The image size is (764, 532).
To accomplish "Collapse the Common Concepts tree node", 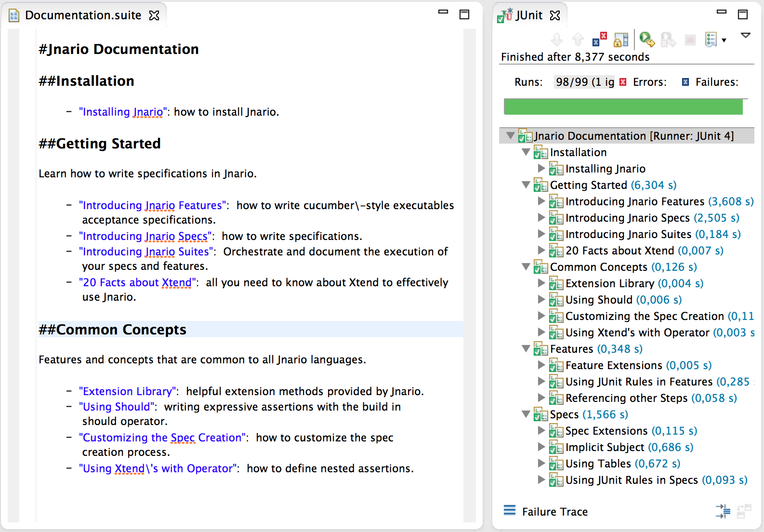I will tap(526, 267).
